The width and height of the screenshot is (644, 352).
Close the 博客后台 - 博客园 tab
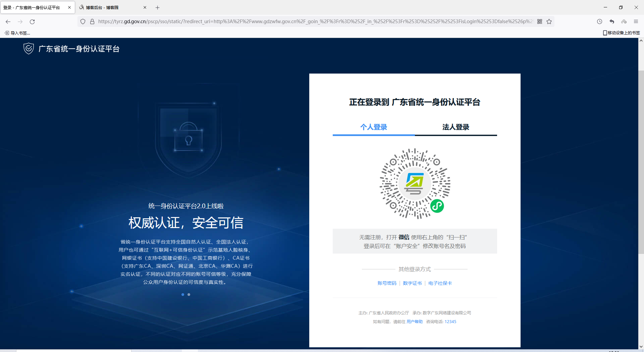[x=145, y=7]
